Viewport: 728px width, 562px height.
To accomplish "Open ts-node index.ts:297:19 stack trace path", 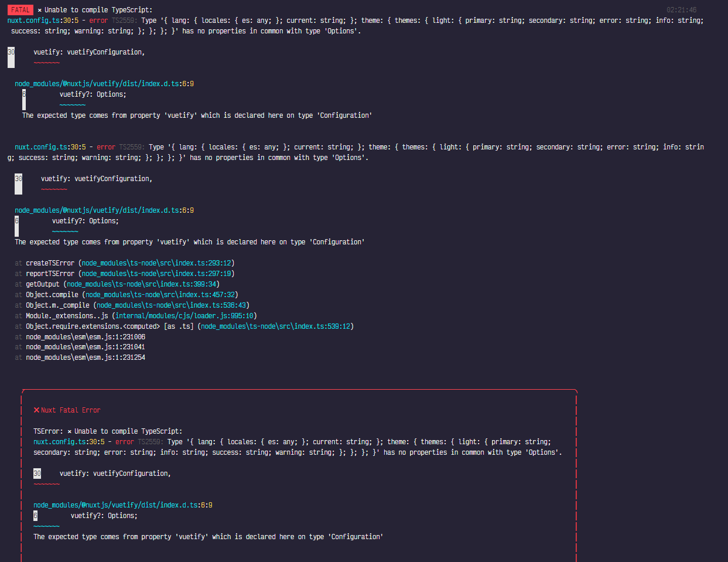I will tap(156, 274).
